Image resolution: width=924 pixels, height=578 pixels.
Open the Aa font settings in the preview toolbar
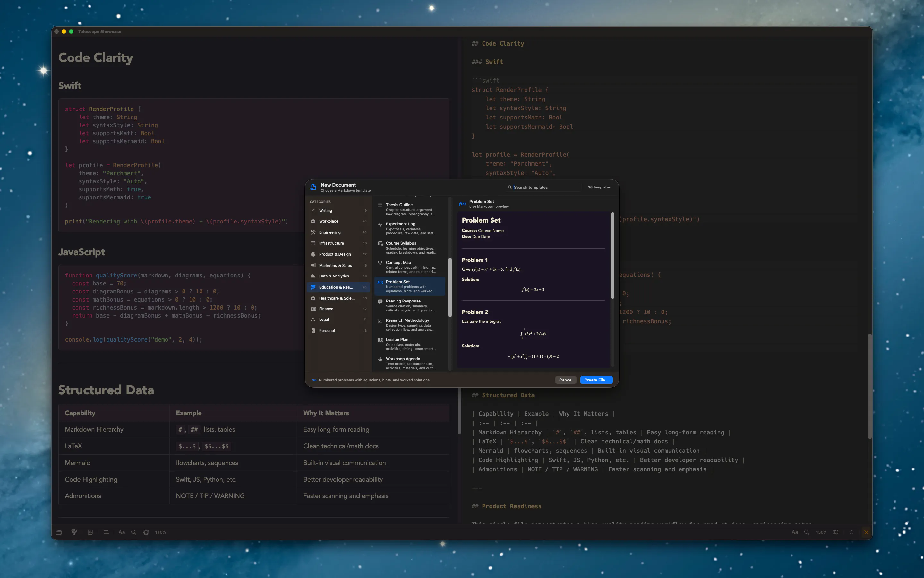121,532
